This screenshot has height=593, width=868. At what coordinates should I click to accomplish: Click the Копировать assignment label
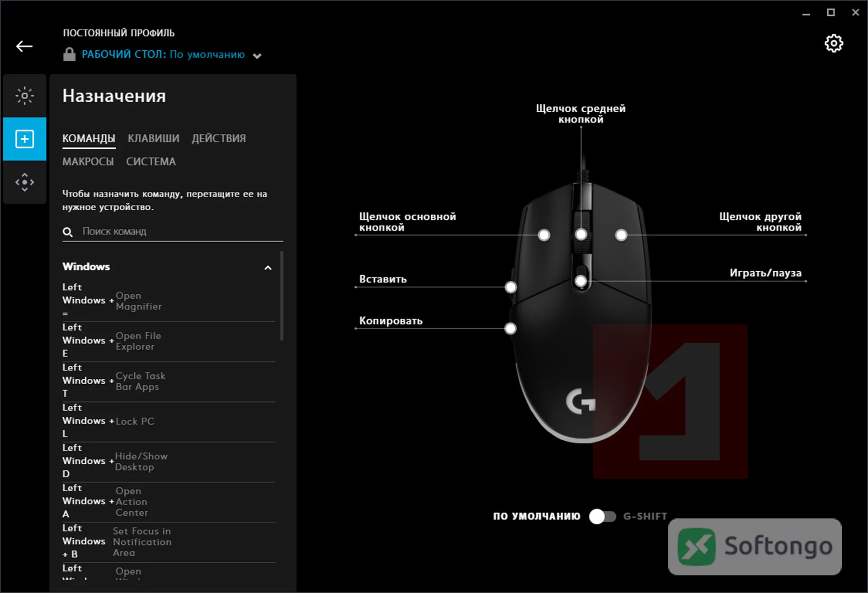tap(391, 321)
